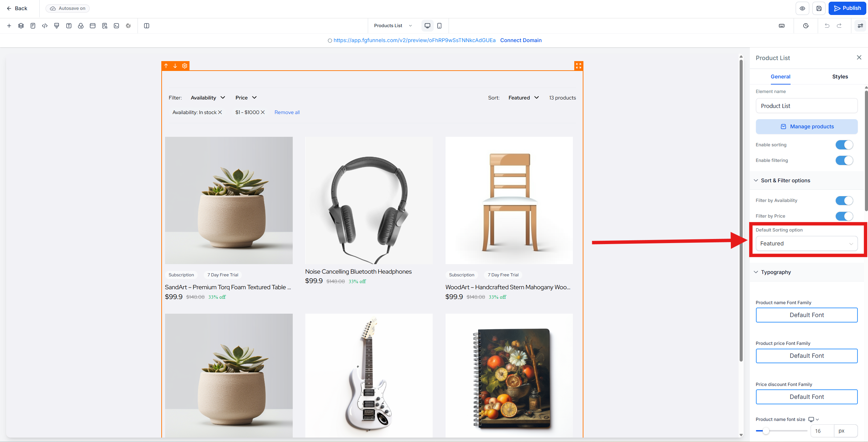Switch to the Styles tab
The height and width of the screenshot is (442, 868).
coord(840,77)
